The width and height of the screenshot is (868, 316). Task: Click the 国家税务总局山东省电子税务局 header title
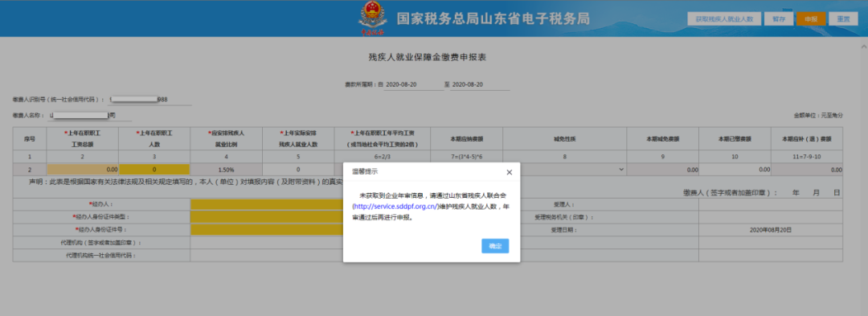(493, 18)
